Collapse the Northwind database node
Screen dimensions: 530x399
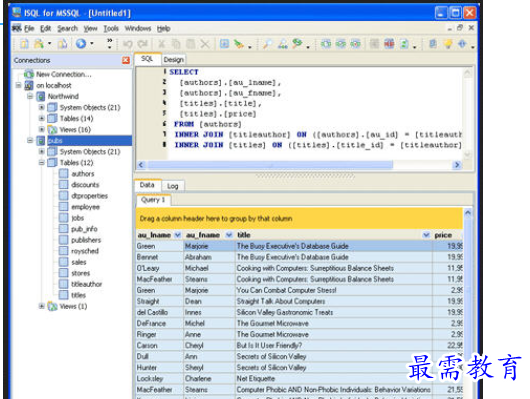(30, 96)
